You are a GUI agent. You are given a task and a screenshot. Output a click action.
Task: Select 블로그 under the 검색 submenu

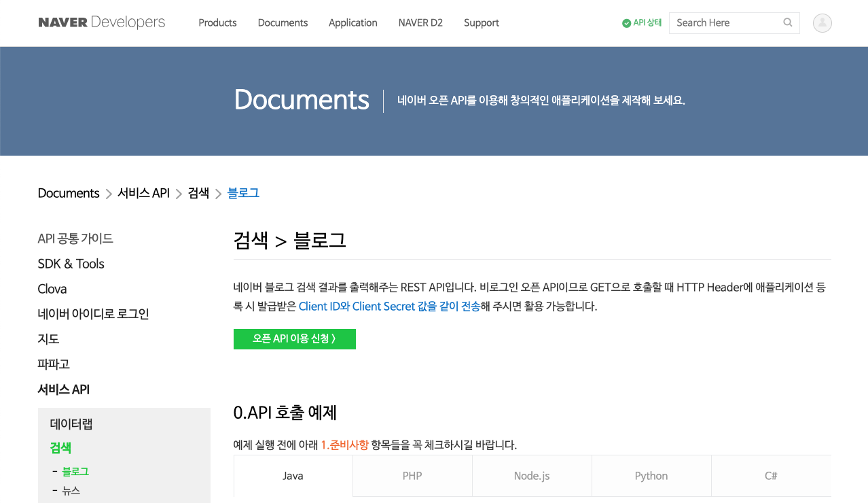[75, 471]
